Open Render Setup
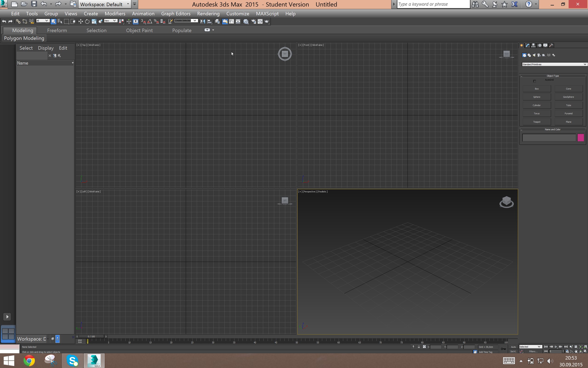This screenshot has width=588, height=368. (x=253, y=21)
